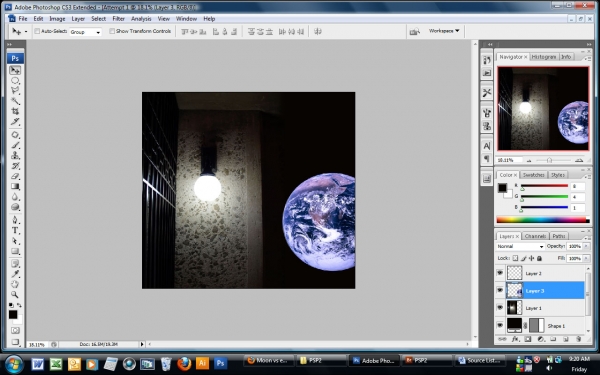Select the Gradient tool
This screenshot has height=375, width=600.
point(15,187)
